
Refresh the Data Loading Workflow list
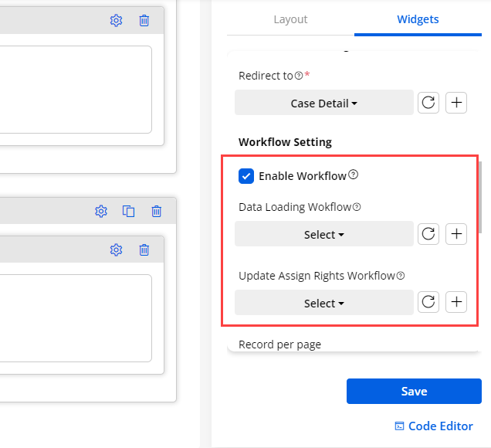click(428, 234)
